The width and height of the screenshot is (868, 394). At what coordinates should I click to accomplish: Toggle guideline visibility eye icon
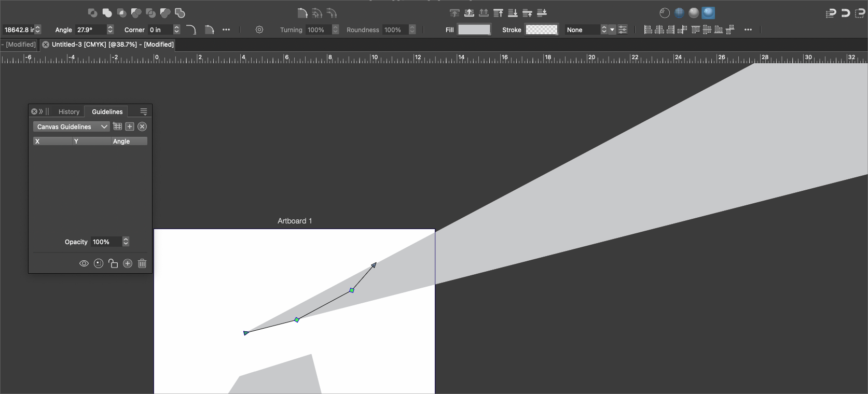pos(84,263)
